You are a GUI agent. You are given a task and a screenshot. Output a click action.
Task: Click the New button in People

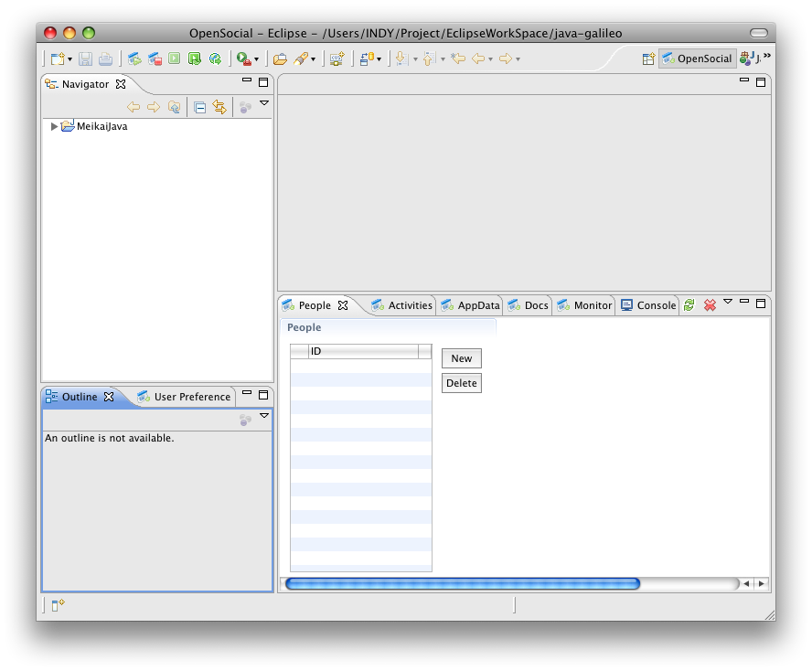(462, 358)
